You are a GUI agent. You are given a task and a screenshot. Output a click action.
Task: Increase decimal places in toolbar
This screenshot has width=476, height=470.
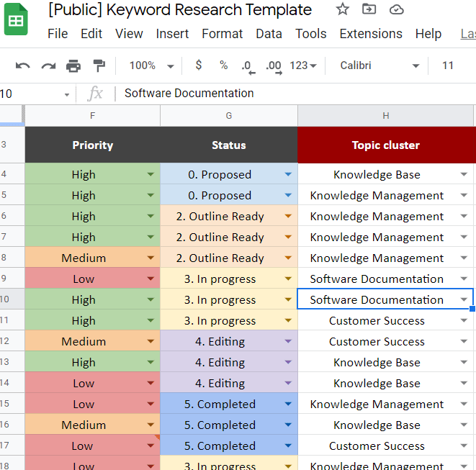[x=274, y=67]
